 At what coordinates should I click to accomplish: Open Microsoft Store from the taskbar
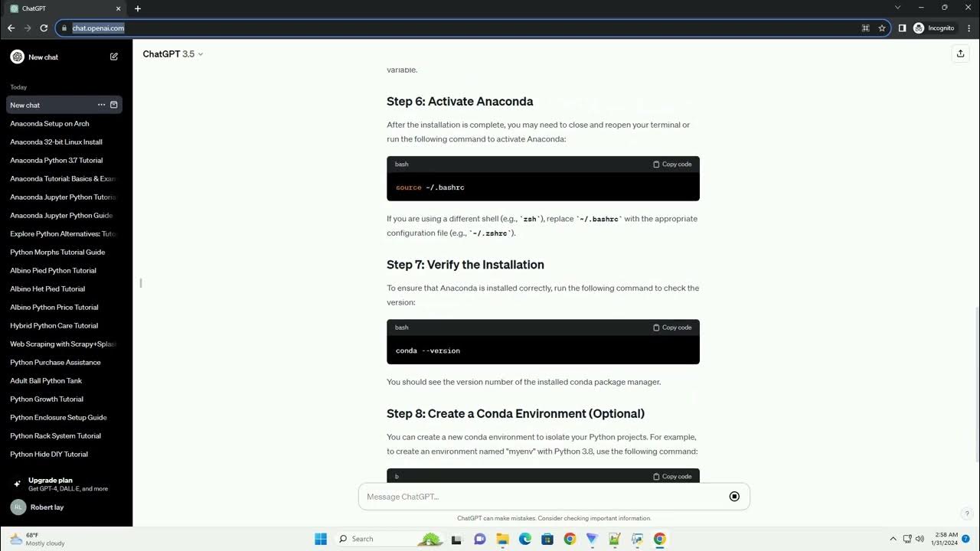(x=547, y=539)
